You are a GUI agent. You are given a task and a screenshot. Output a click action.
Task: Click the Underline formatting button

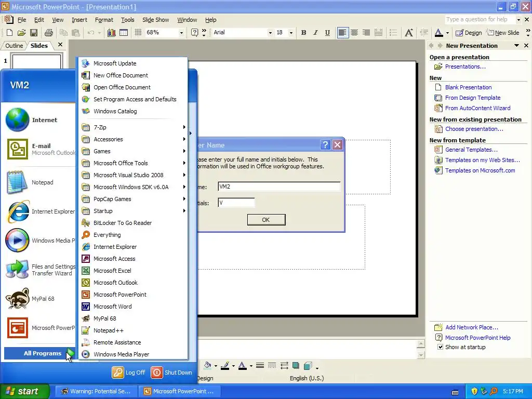327,33
